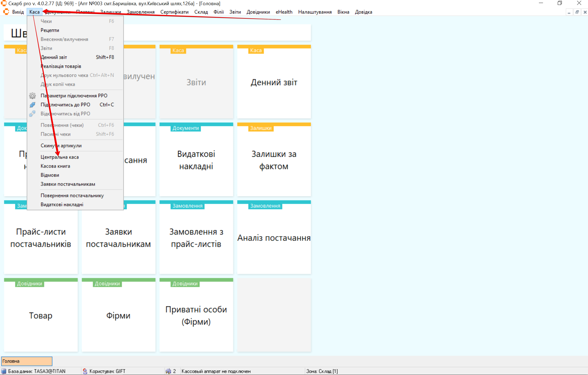
Task: Expand the Склад menu
Action: (x=201, y=12)
